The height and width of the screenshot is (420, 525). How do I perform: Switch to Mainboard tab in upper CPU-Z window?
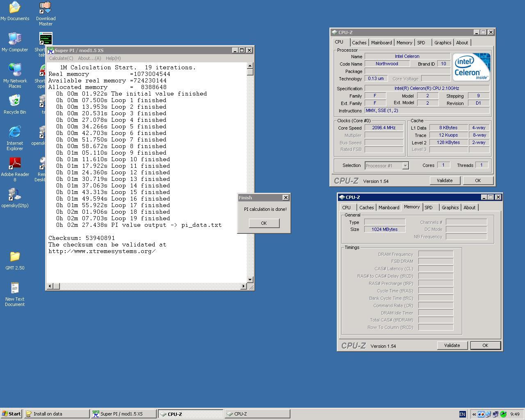(x=381, y=43)
